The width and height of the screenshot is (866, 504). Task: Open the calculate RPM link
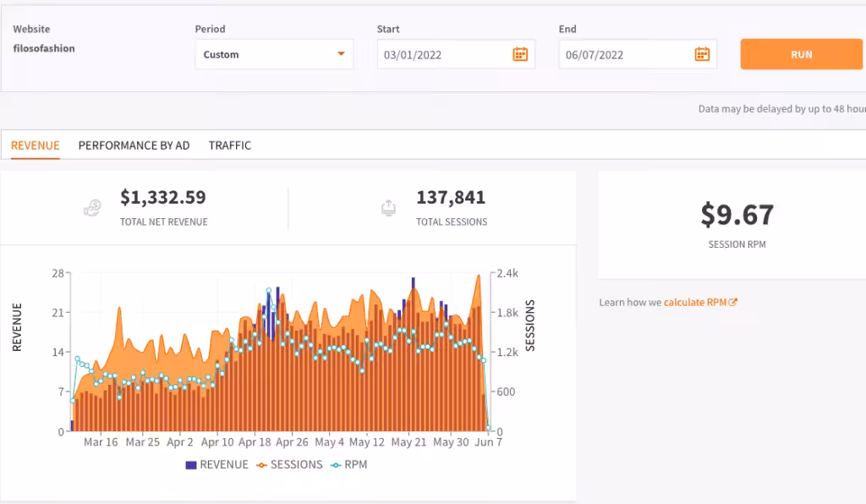tap(695, 303)
